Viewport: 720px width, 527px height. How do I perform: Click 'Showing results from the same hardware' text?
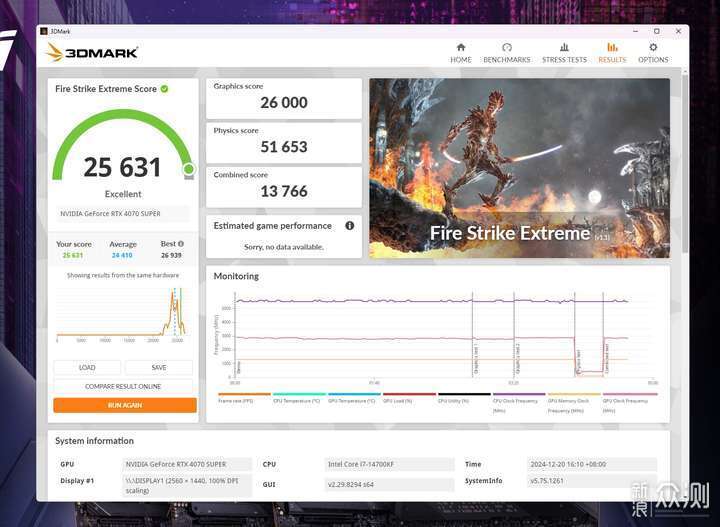coord(123,275)
